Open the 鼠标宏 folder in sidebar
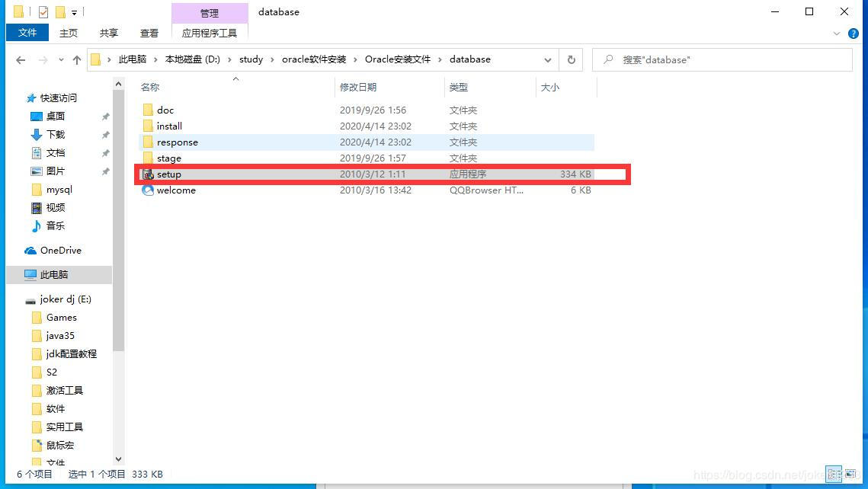 59,446
